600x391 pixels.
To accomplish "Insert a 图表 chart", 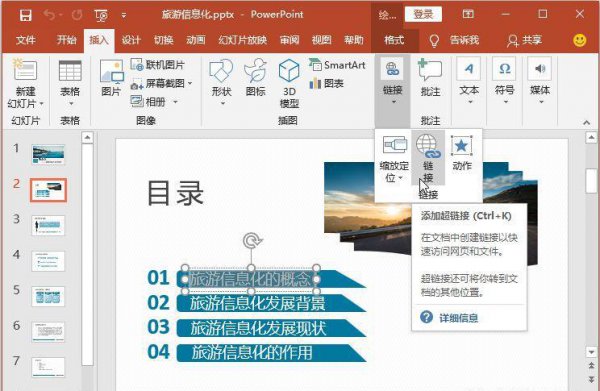I will (x=326, y=83).
